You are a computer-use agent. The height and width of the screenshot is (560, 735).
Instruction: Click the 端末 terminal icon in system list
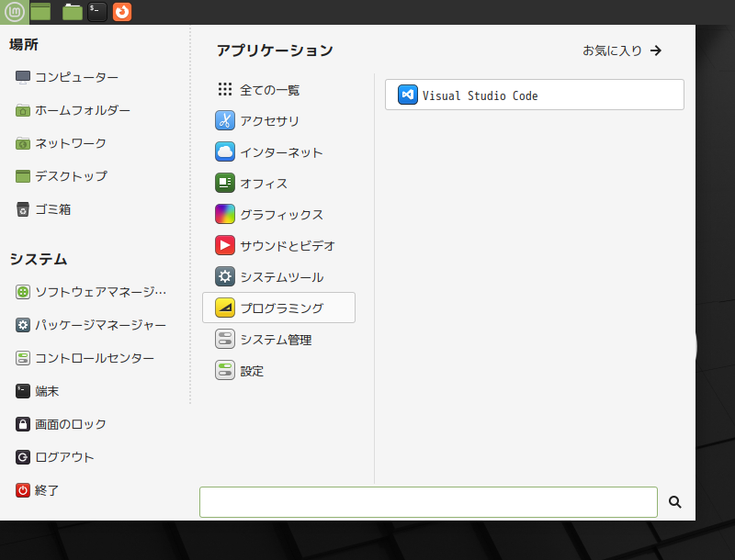point(22,391)
